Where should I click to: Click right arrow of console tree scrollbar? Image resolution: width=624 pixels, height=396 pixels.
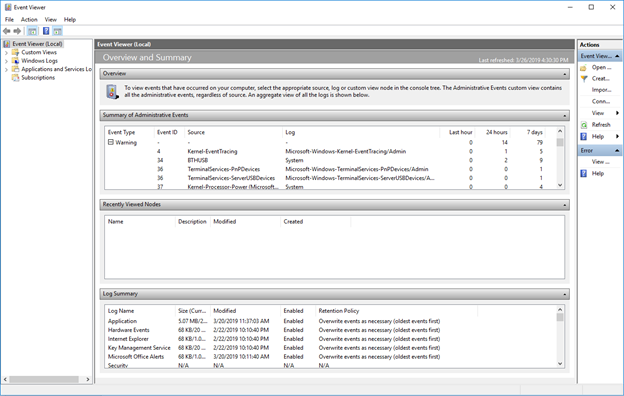[x=88, y=379]
